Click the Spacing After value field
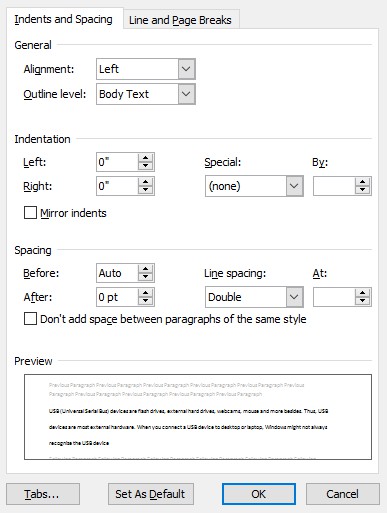This screenshot has height=513, width=387. click(x=117, y=297)
